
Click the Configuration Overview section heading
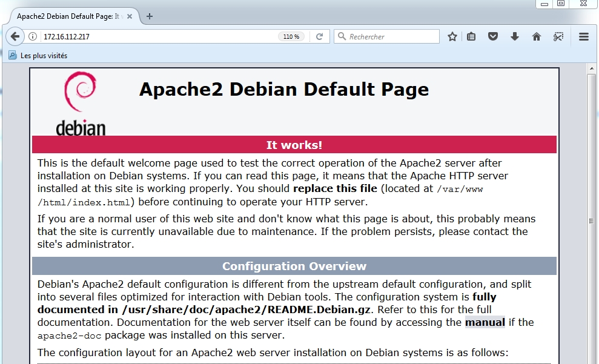click(x=294, y=266)
